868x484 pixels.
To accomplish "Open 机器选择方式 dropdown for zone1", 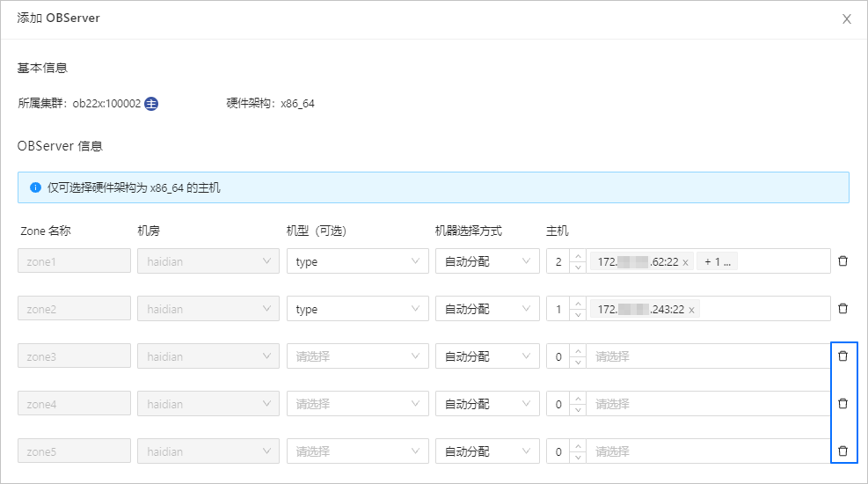I will [x=487, y=261].
